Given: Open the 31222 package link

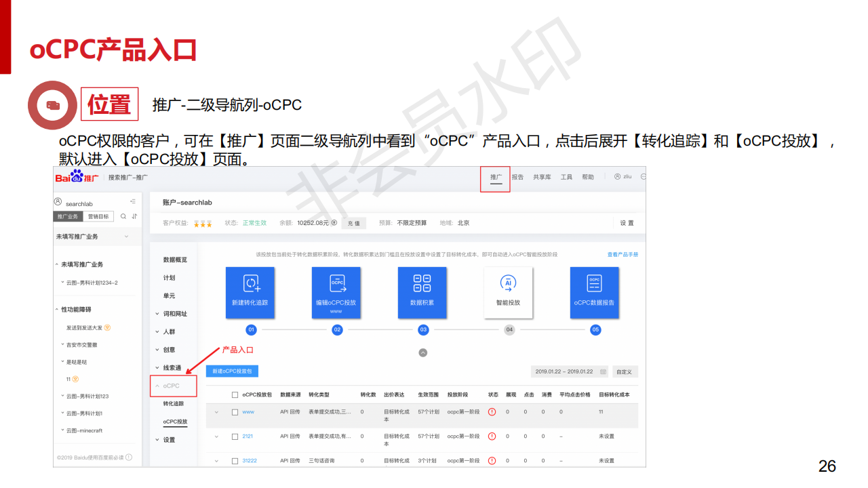Looking at the screenshot, I should 250,460.
